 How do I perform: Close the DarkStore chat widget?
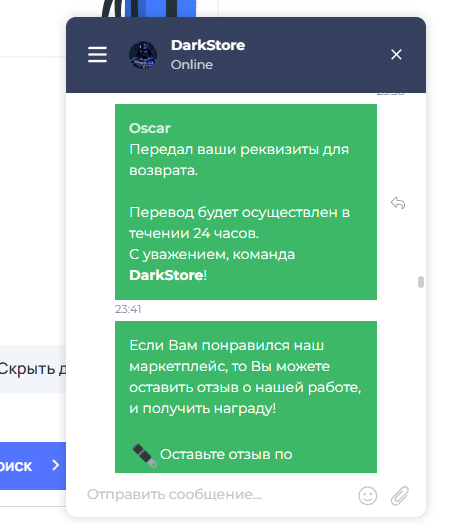coord(396,54)
